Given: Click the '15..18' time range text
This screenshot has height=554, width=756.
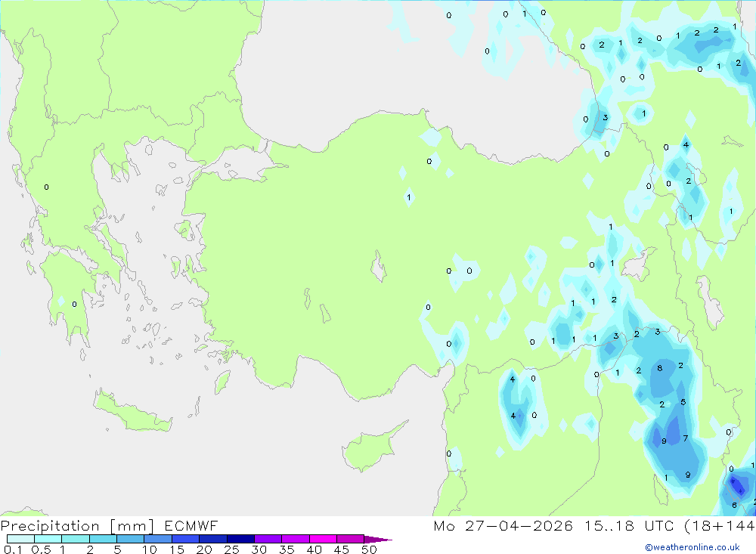Looking at the screenshot, I should tap(609, 525).
